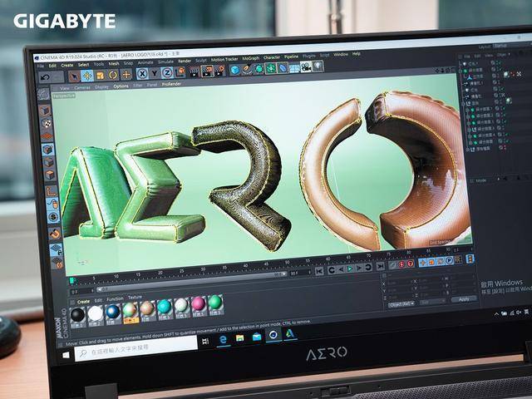Toggle X-axis lock button
Viewport: 532px width, 399px height.
tap(142, 74)
